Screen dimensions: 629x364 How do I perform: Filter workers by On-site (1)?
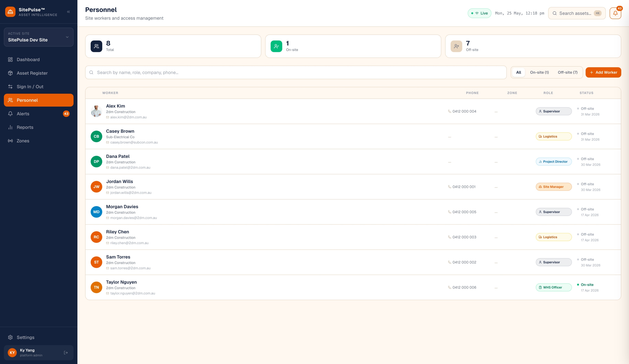point(539,72)
